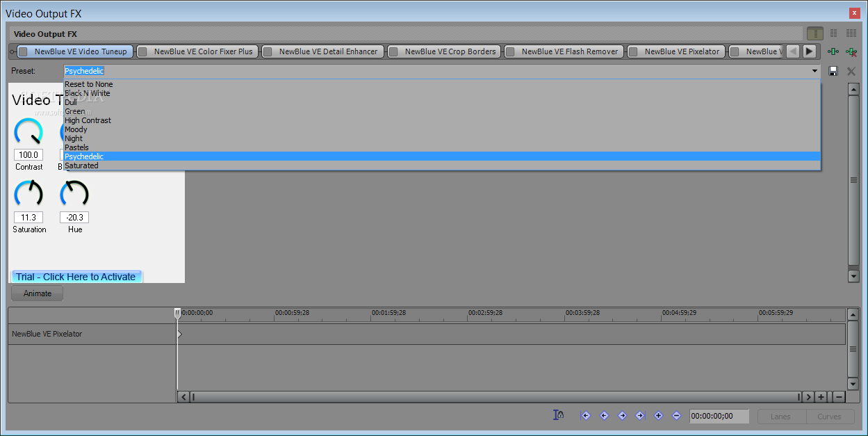The width and height of the screenshot is (868, 436).
Task: Switch to the four-column layout view icon
Action: click(x=851, y=33)
